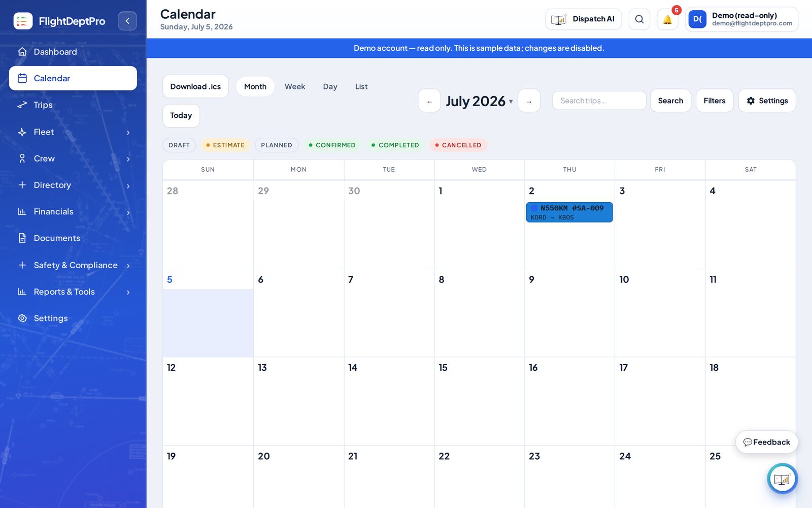Click the Feedback speech bubble icon
Viewport: 812px width, 508px height.
click(748, 442)
